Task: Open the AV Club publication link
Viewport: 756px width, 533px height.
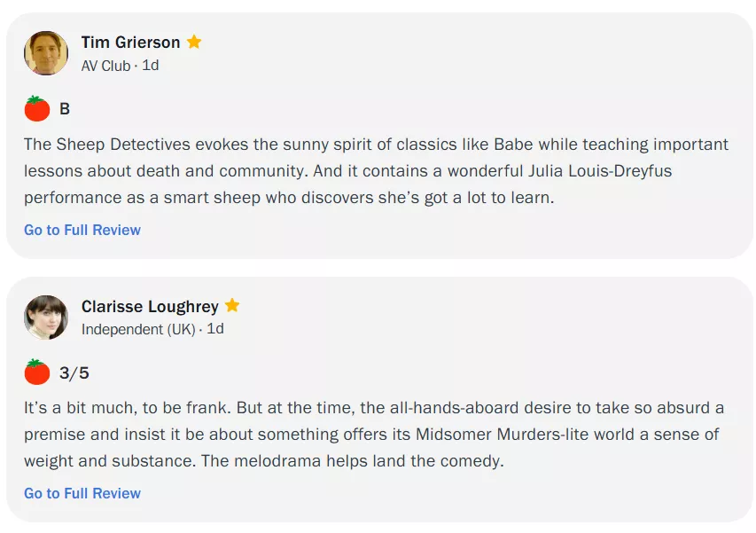Action: click(x=105, y=66)
